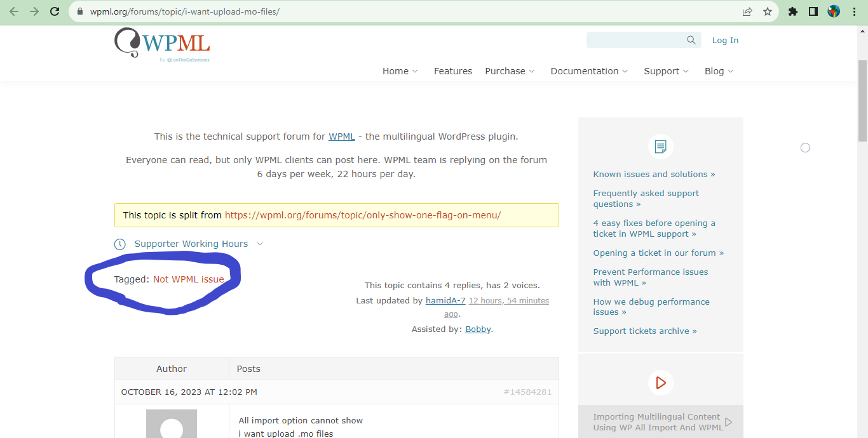
Task: Open the Features menu item
Action: [453, 71]
